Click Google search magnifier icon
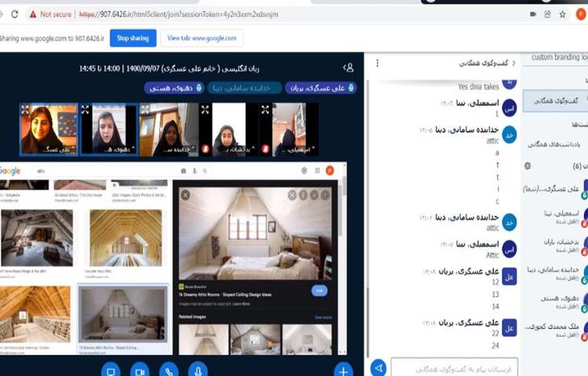 [205, 171]
